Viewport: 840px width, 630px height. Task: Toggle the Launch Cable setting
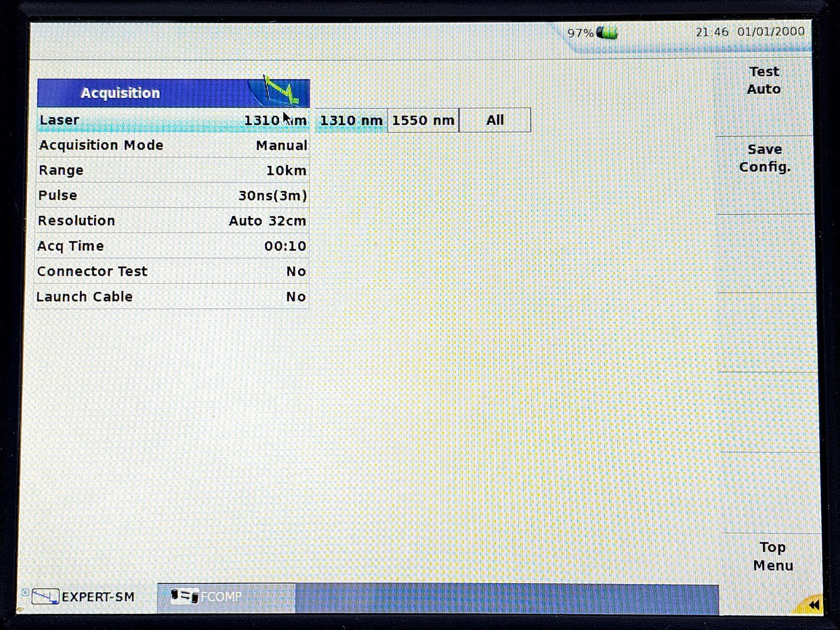(173, 297)
